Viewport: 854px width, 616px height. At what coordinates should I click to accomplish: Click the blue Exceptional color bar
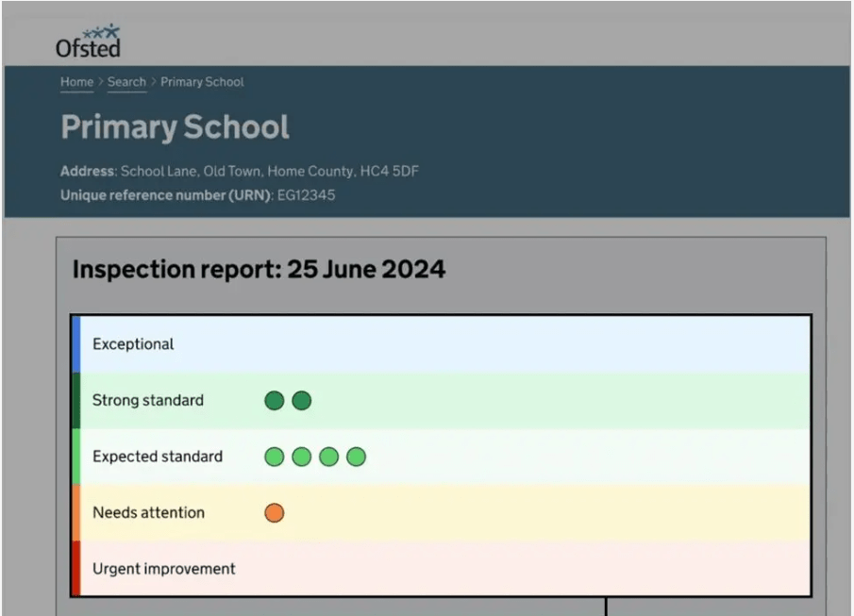(76, 344)
